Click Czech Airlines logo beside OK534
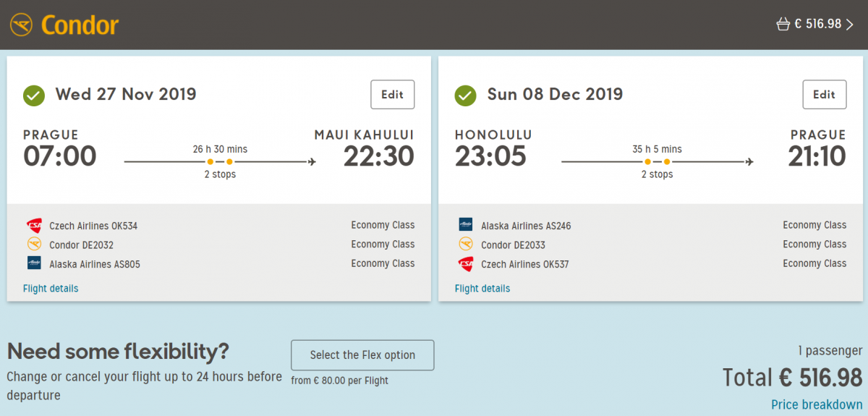This screenshot has height=416, width=868. click(x=34, y=226)
